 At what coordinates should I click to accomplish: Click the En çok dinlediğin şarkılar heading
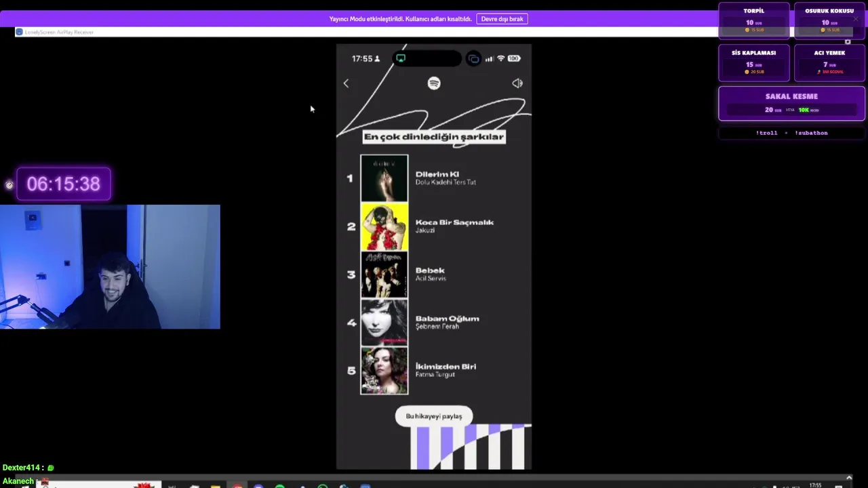tap(434, 137)
